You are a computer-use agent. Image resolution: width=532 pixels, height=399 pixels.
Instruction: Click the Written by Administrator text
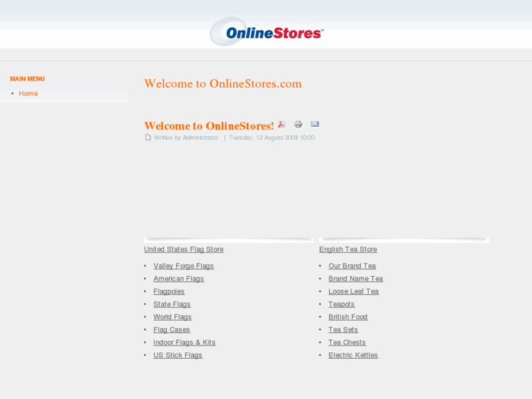pos(186,138)
